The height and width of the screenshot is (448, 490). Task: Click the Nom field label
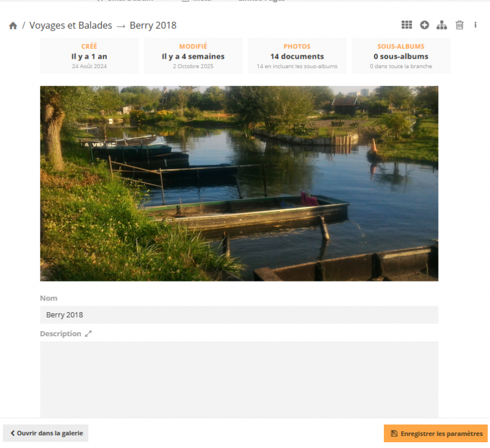(48, 298)
